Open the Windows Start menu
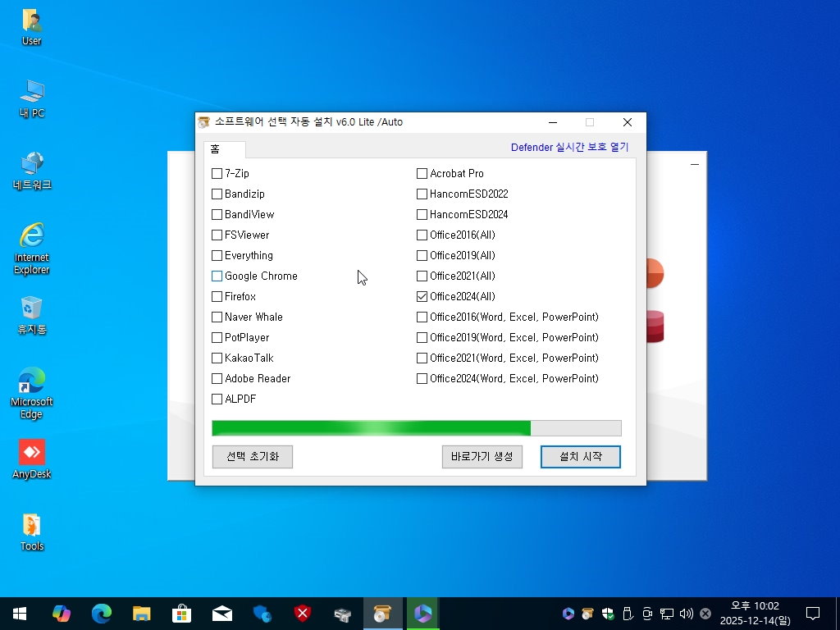Image resolution: width=840 pixels, height=630 pixels. (x=20, y=614)
